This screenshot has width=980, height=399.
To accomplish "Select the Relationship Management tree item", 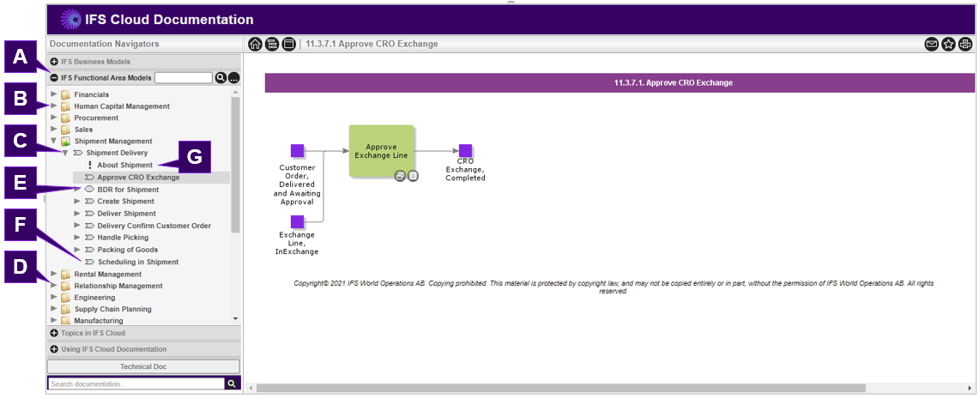I will point(118,286).
